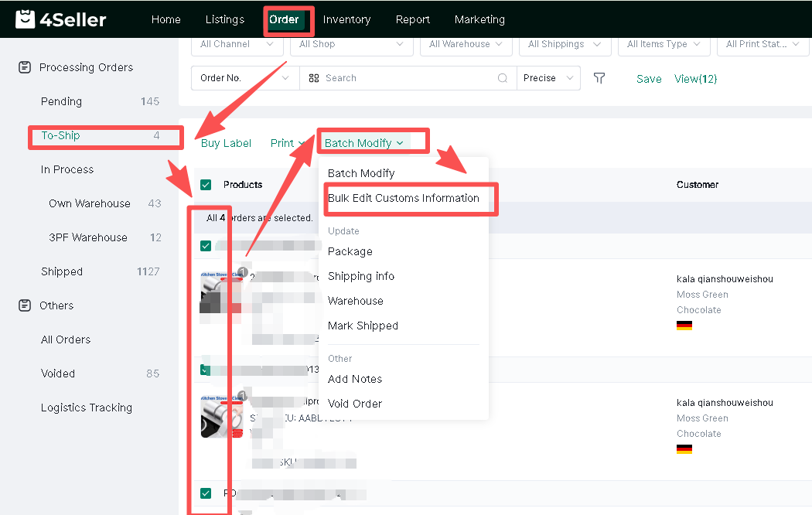812x515 pixels.
Task: Click the Customer column header
Action: point(697,185)
